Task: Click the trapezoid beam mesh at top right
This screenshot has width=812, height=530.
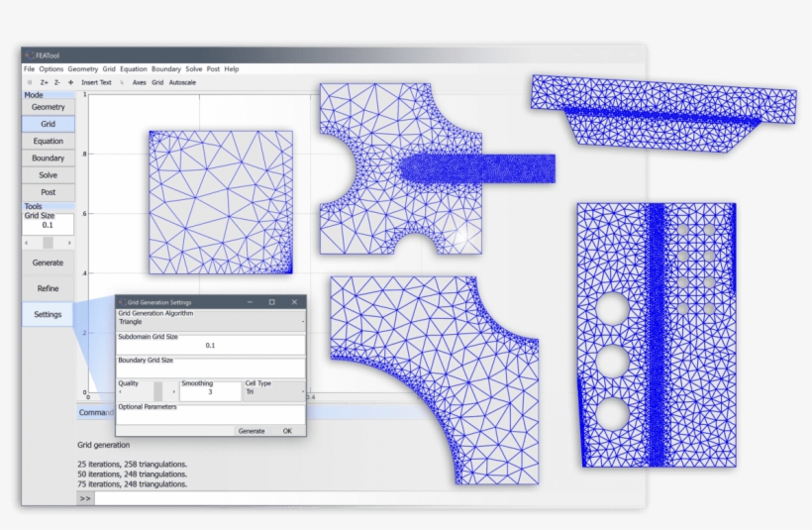Action: coord(663,114)
